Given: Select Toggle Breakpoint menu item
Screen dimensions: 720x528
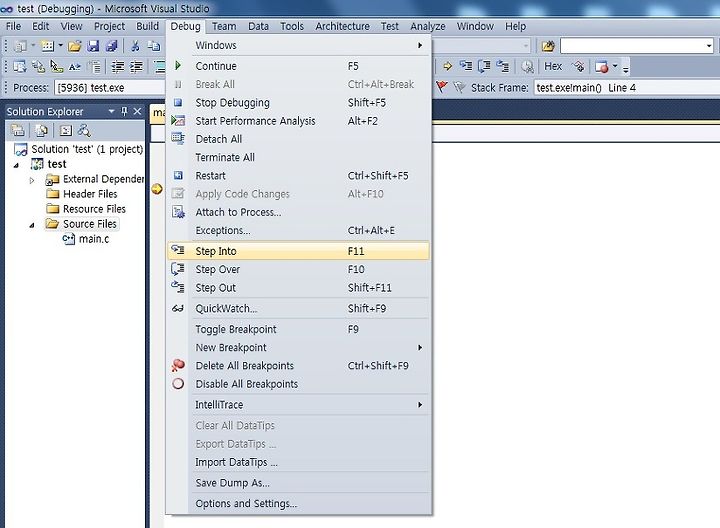Looking at the screenshot, I should (298, 329).
